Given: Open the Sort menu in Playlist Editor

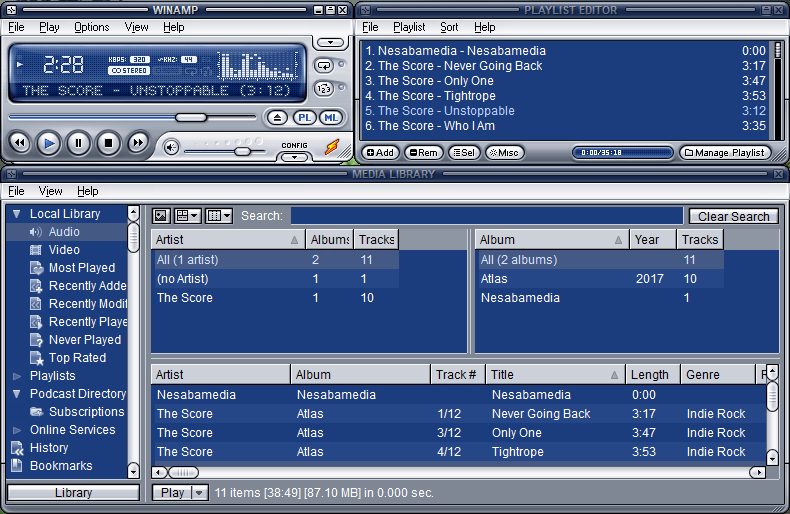Looking at the screenshot, I should coord(450,27).
